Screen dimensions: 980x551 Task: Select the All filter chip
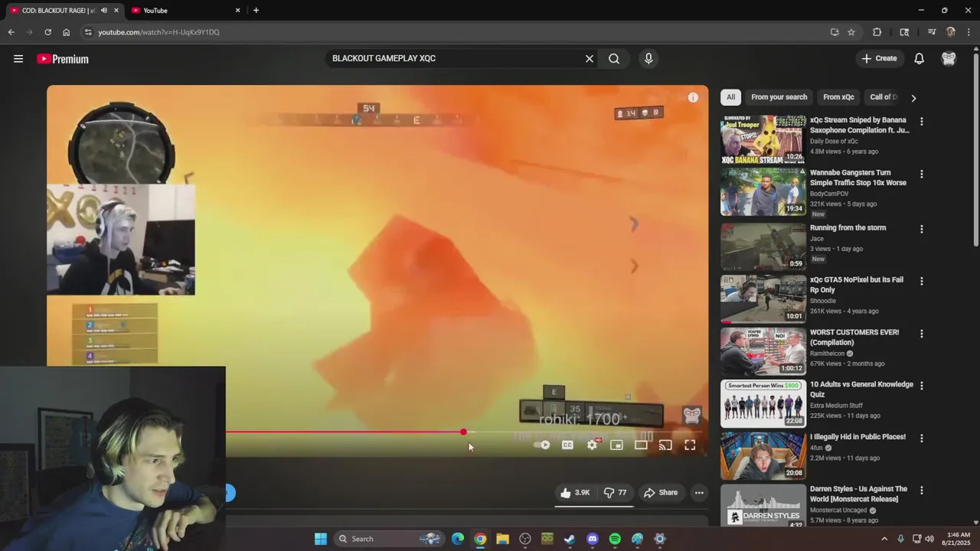coord(730,97)
